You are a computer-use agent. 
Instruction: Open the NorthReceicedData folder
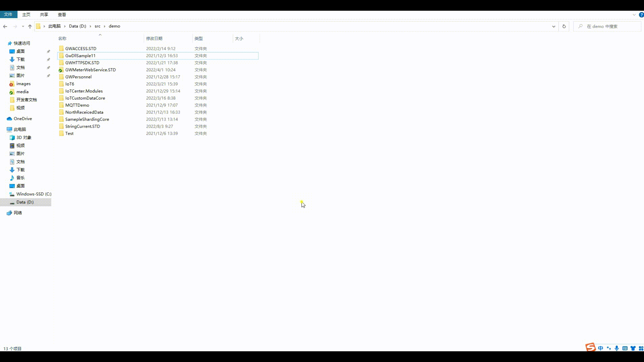(85, 112)
